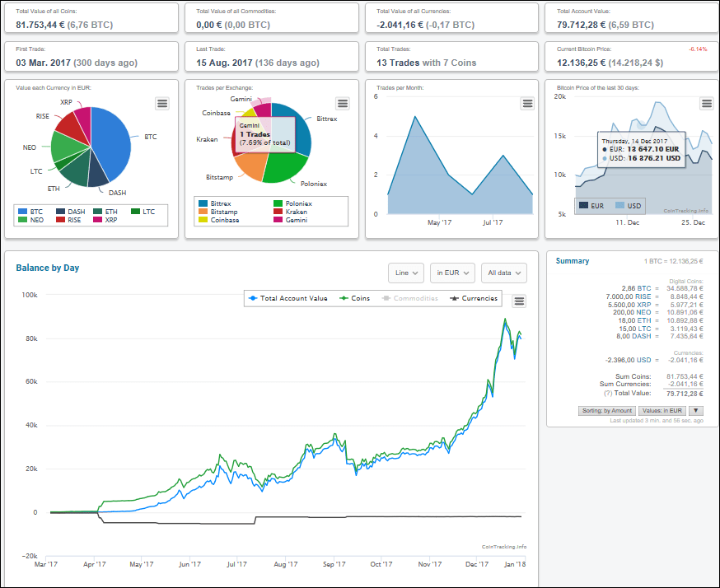Toggle Total Account Value series
This screenshot has width=720, height=588.
point(288,298)
